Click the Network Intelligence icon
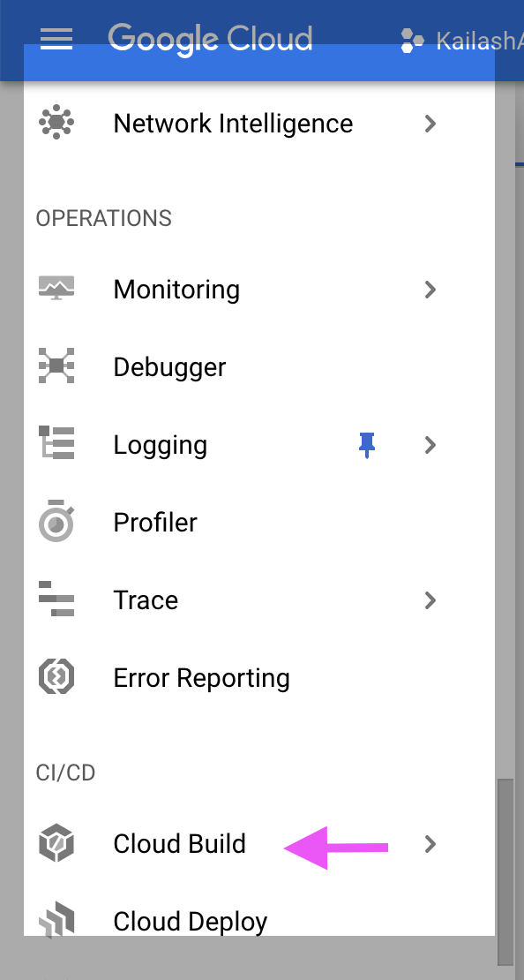524x980 pixels. [56, 124]
